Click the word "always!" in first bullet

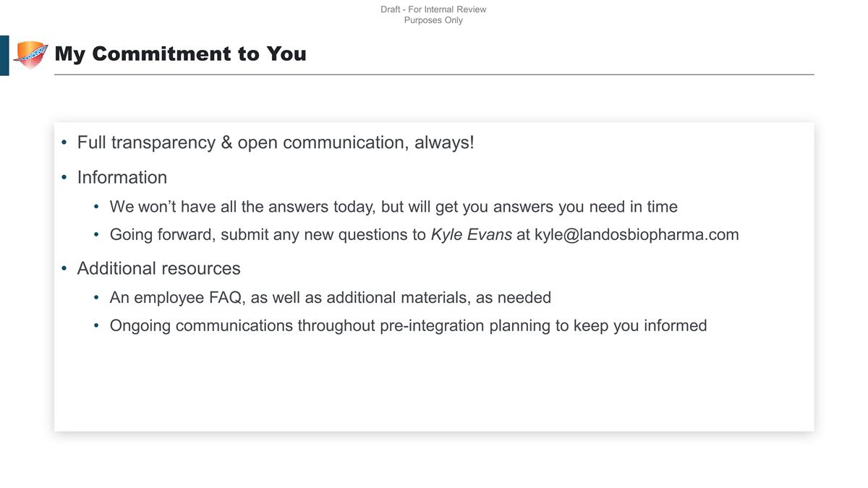click(444, 142)
